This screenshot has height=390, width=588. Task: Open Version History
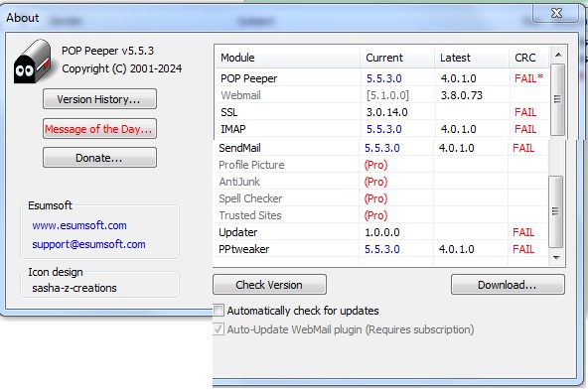tap(99, 99)
